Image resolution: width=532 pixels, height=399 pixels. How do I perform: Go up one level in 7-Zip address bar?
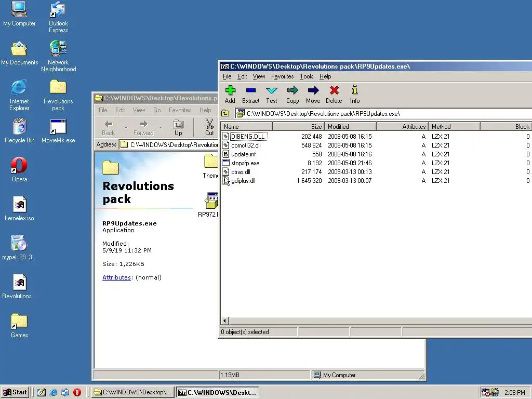point(225,113)
